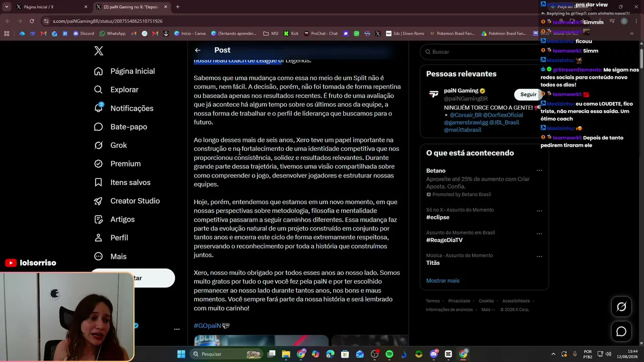This screenshot has width=644, height=362.
Task: Open Página Inicial in the X sidebar
Action: coord(124,71)
